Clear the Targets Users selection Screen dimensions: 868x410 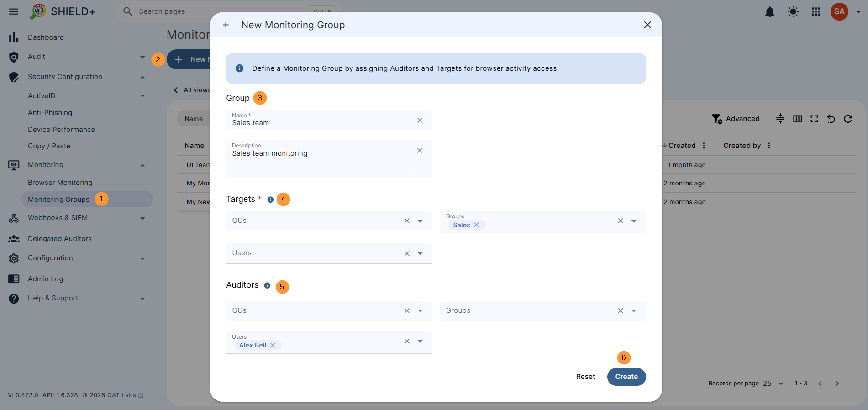click(x=407, y=253)
